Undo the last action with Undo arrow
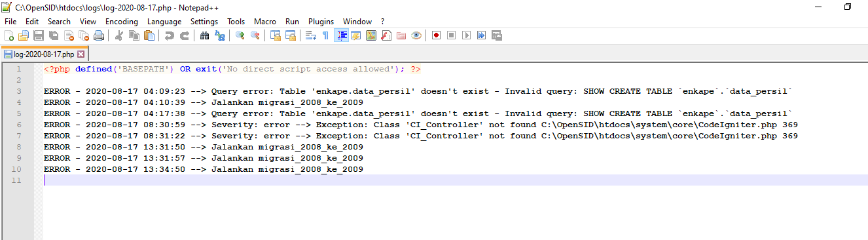This screenshot has height=240, width=868. point(170,35)
